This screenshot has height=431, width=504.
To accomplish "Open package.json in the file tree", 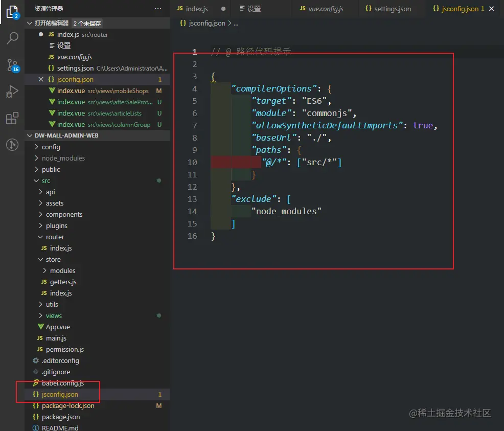I will click(x=61, y=417).
